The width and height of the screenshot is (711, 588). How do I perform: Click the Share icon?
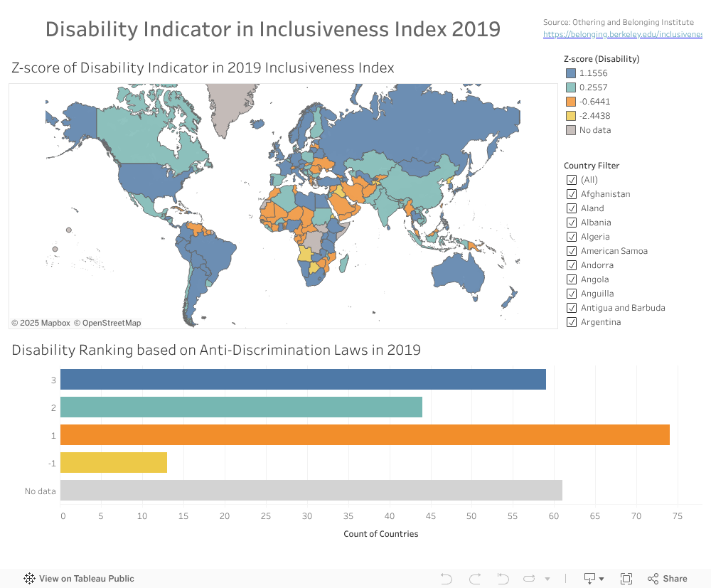[x=667, y=578]
